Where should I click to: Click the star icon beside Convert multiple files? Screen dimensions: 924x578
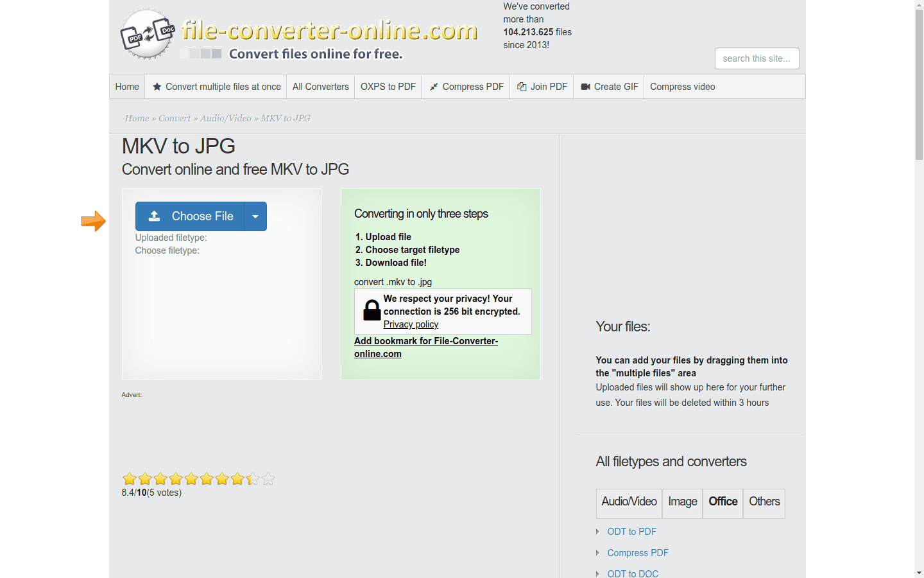156,86
